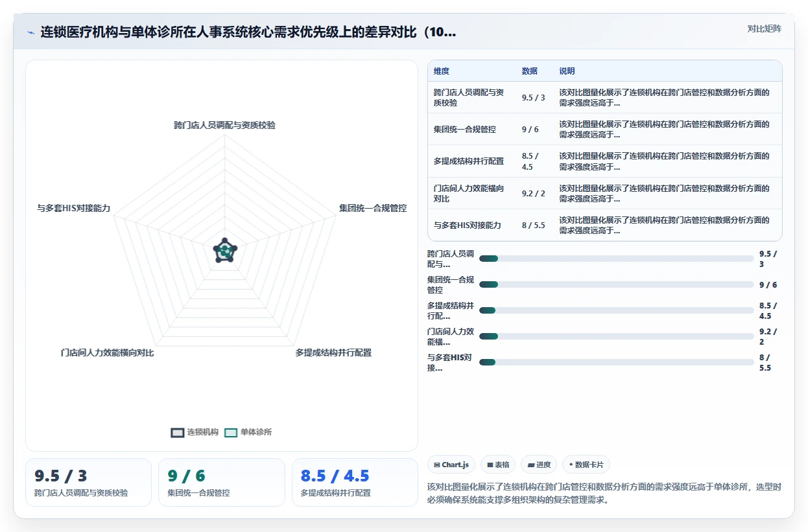This screenshot has width=808, height=532.
Task: Click radar axis label 集团统一合规管控
Action: pos(373,208)
